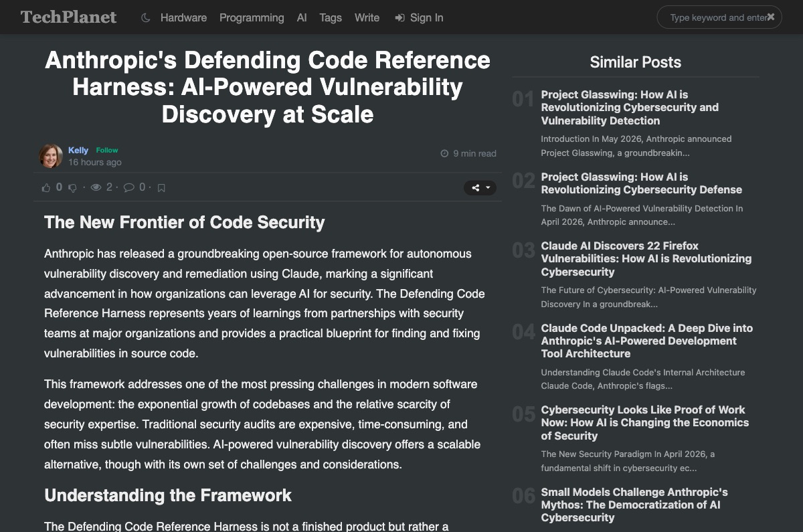Open author Kelly's profile name
Image resolution: width=803 pixels, height=532 pixels.
point(78,151)
